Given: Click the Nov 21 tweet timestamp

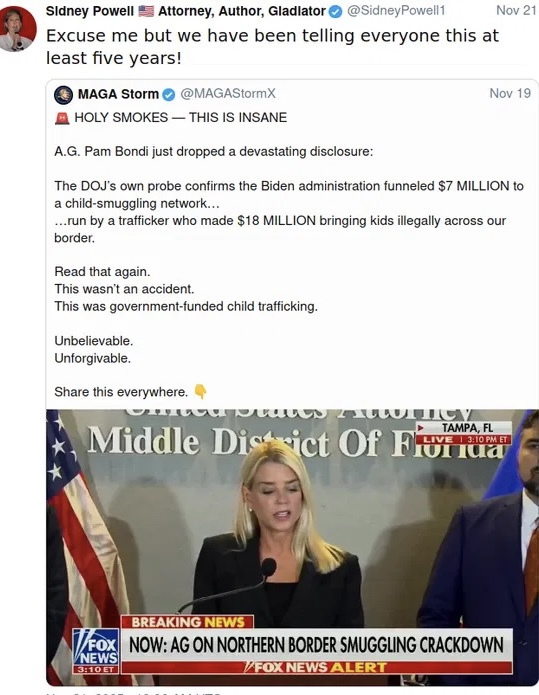Looking at the screenshot, I should click(x=516, y=11).
